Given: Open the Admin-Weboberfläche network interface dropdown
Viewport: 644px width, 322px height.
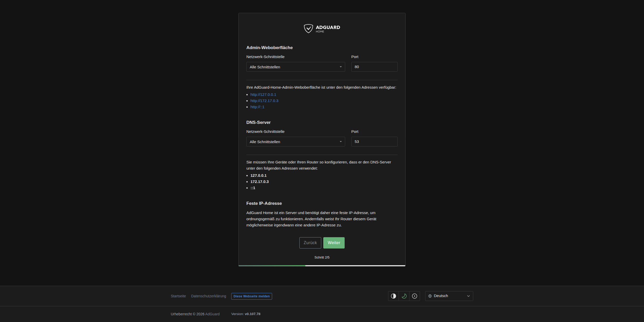Looking at the screenshot, I should 296,67.
